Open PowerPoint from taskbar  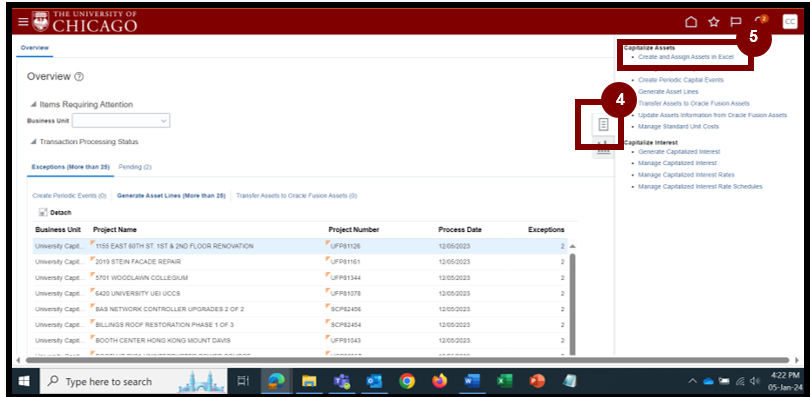click(x=537, y=382)
